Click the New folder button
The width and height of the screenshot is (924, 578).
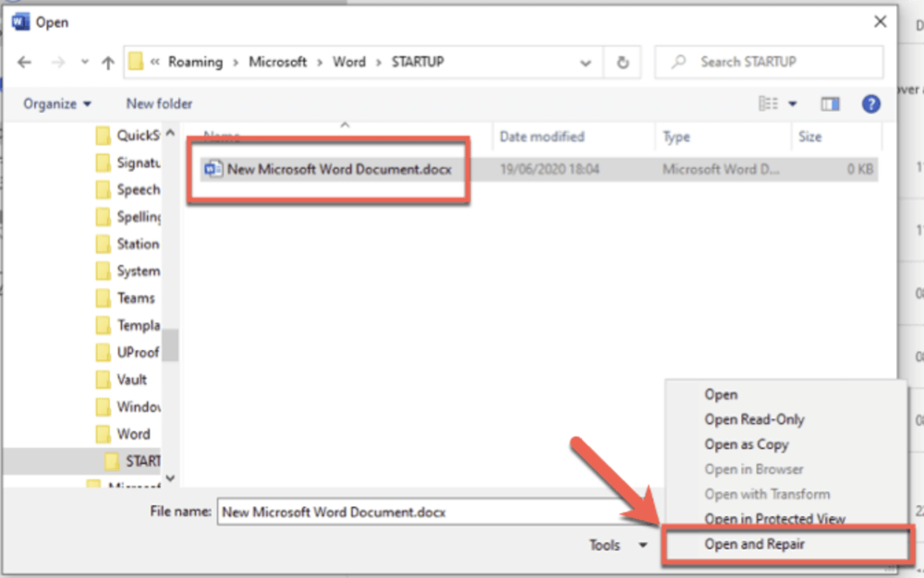pyautogui.click(x=159, y=104)
